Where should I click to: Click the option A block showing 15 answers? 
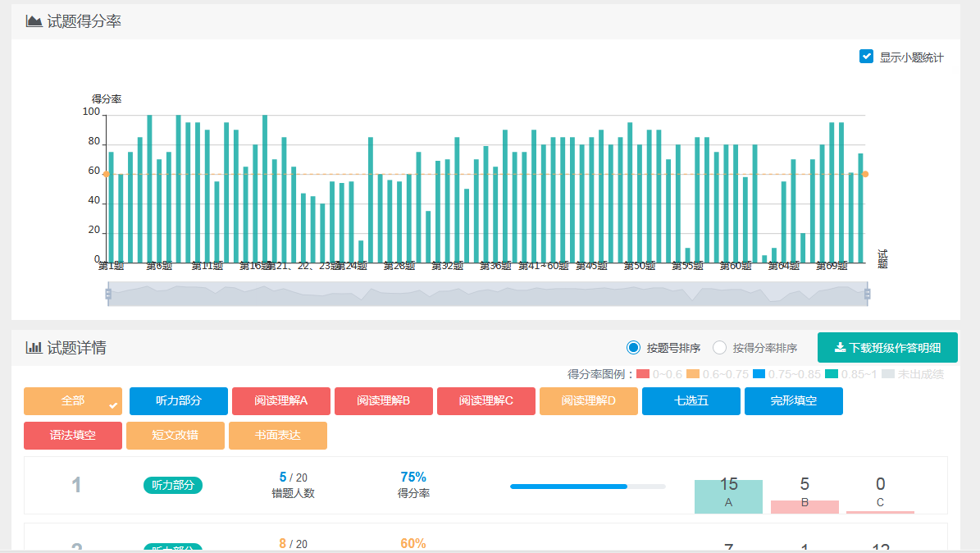coord(728,496)
